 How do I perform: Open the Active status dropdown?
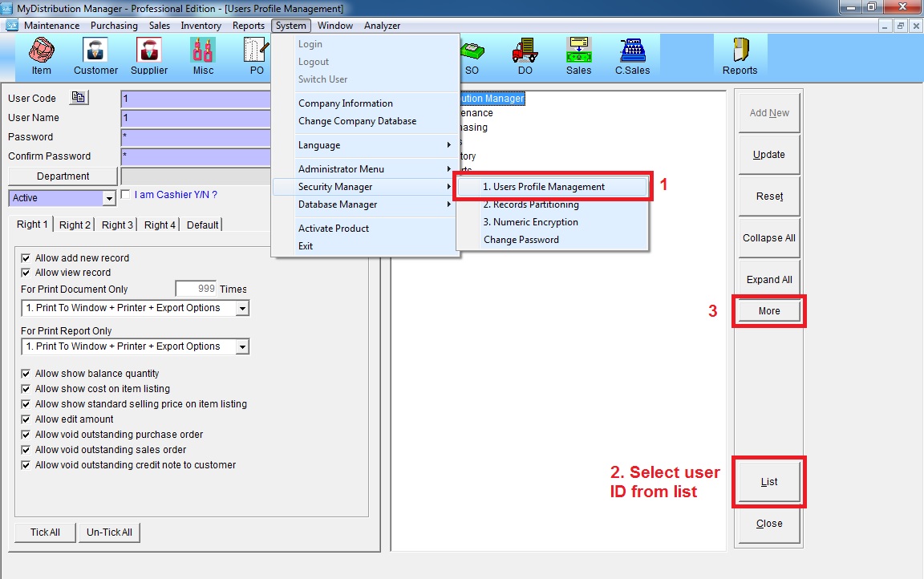(x=109, y=198)
